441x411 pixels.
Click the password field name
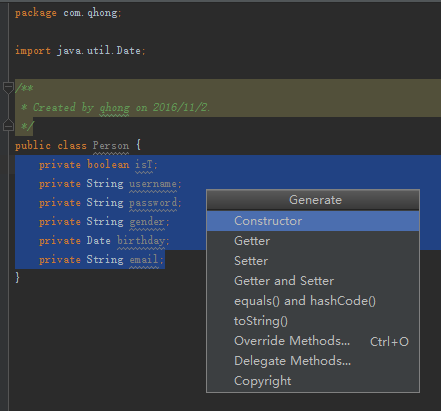pyautogui.click(x=153, y=203)
